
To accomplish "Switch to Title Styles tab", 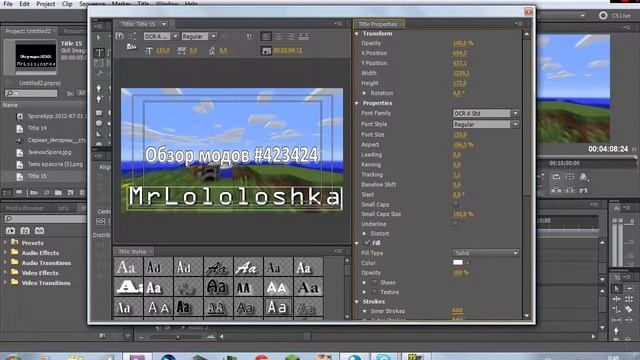I will pos(132,252).
